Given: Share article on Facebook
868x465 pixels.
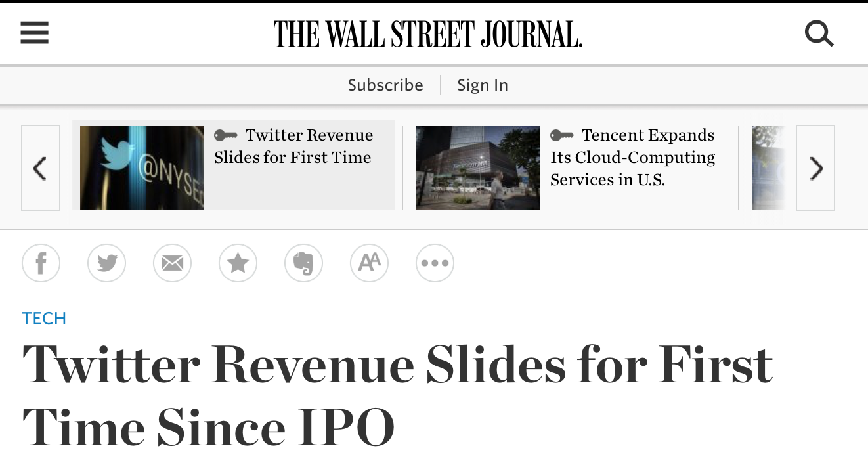Looking at the screenshot, I should [41, 263].
